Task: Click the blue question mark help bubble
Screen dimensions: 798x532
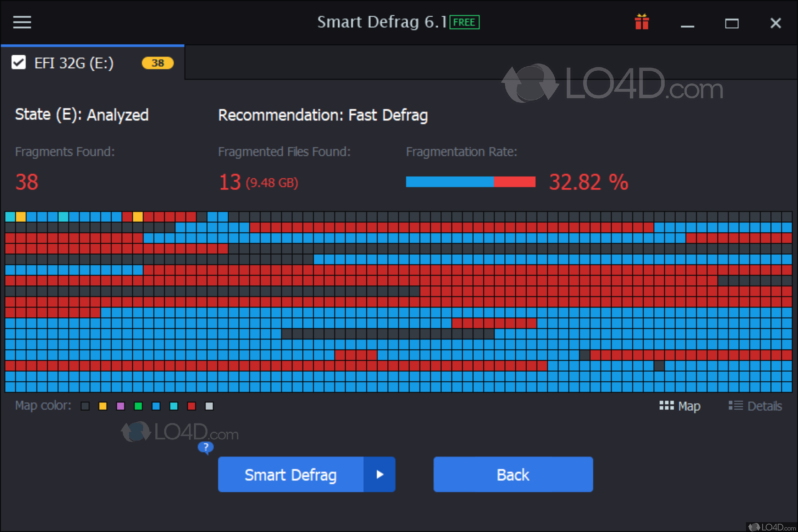Action: click(206, 448)
